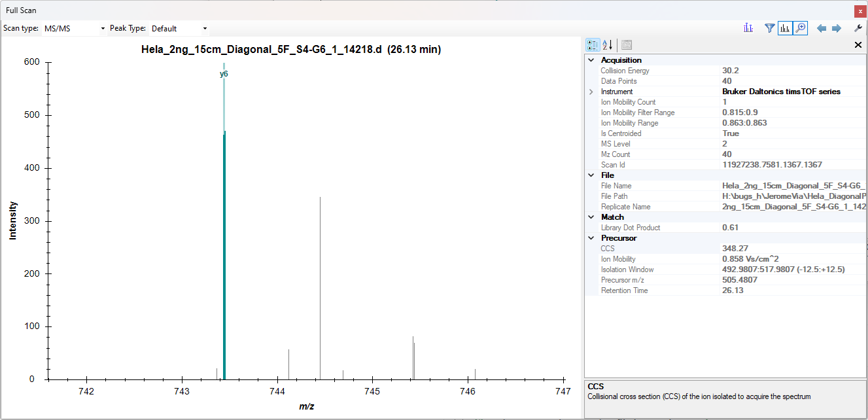Expand the Instrument property row

[591, 92]
